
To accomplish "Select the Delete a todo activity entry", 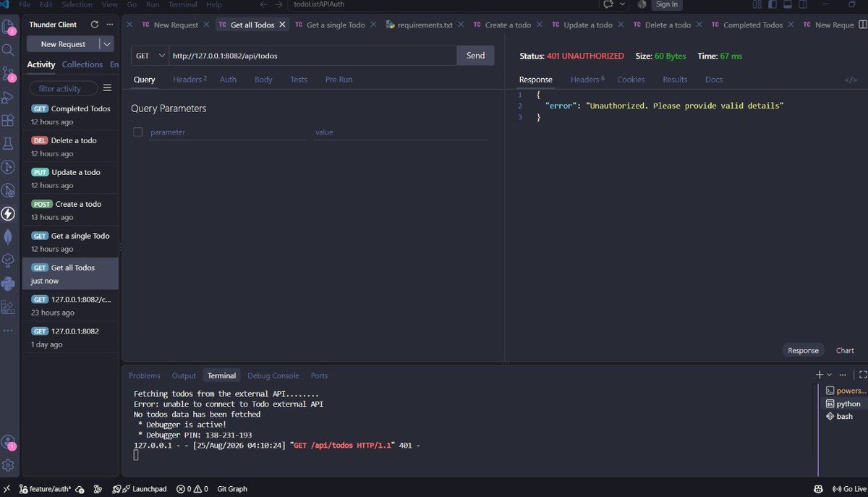I will [70, 147].
